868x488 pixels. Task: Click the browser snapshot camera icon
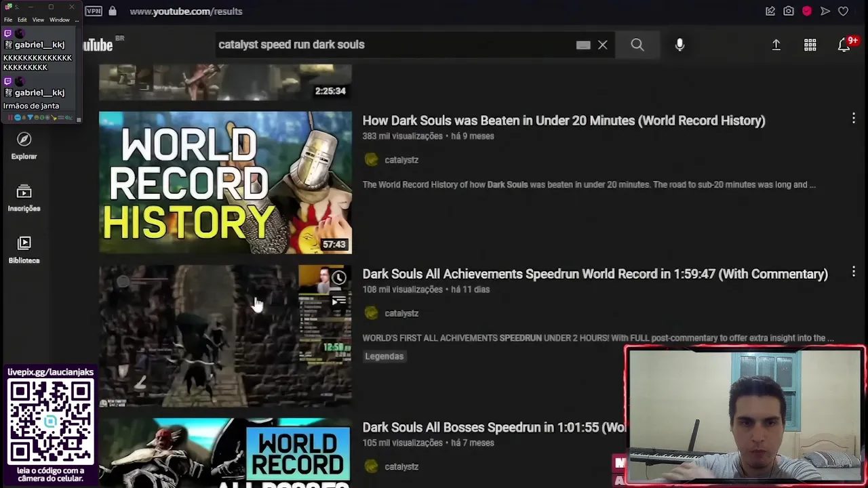click(x=789, y=11)
